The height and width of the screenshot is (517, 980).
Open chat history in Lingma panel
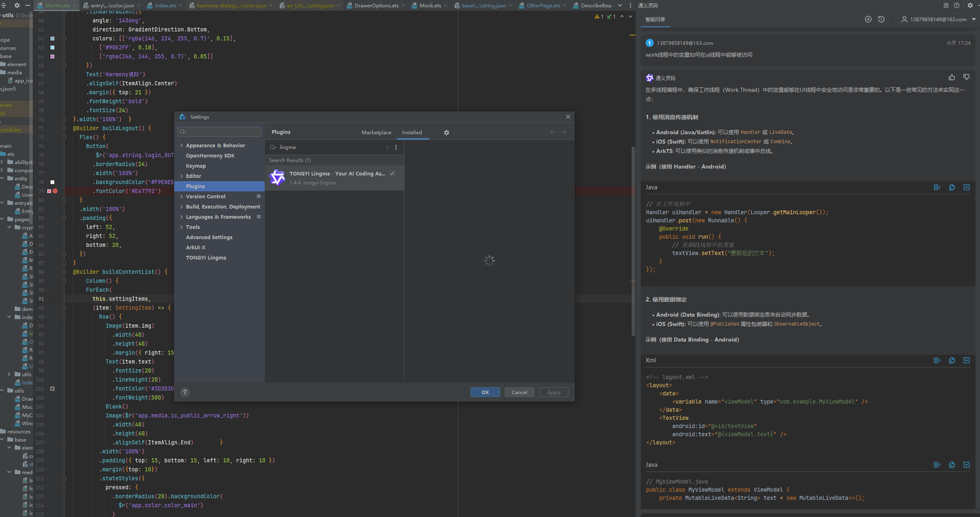tap(881, 19)
